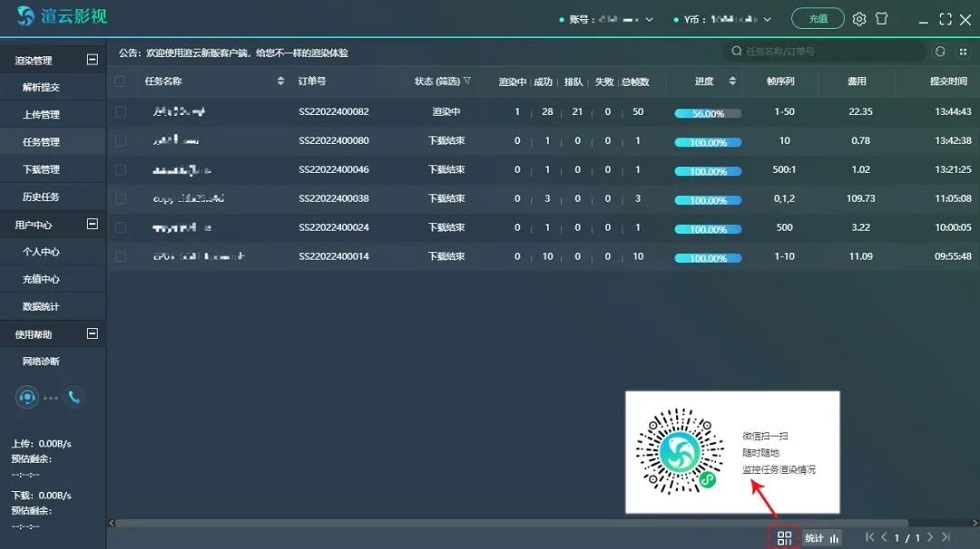Go to the last page arrow
Screen dimensions: 980x549
(946, 538)
